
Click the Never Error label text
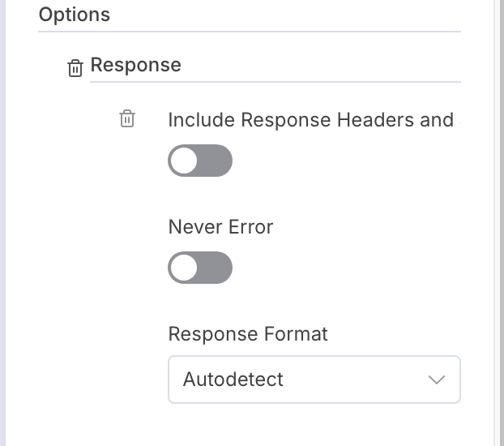tap(220, 227)
